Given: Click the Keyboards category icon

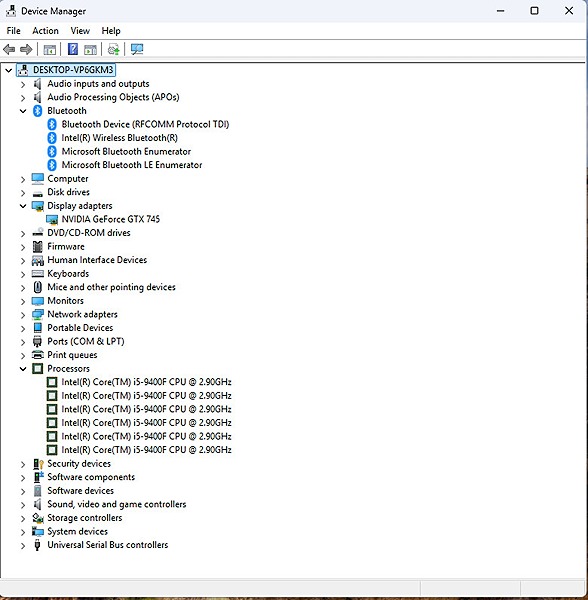Looking at the screenshot, I should click(x=37, y=274).
